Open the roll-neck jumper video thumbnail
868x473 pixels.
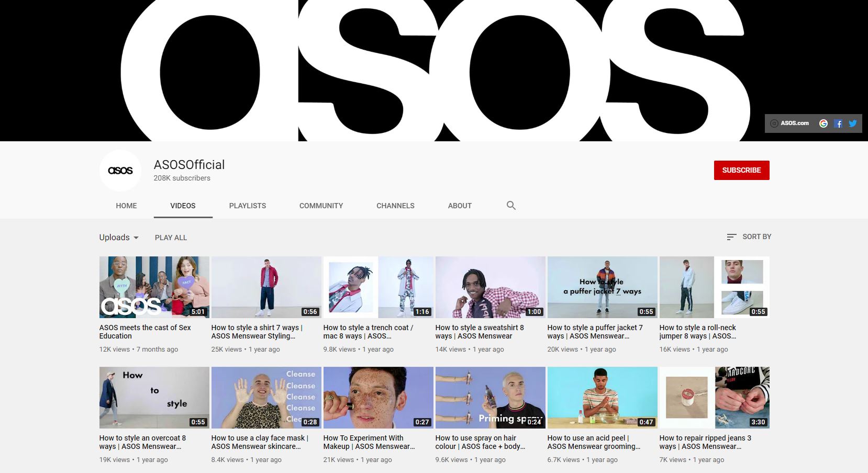tap(715, 287)
